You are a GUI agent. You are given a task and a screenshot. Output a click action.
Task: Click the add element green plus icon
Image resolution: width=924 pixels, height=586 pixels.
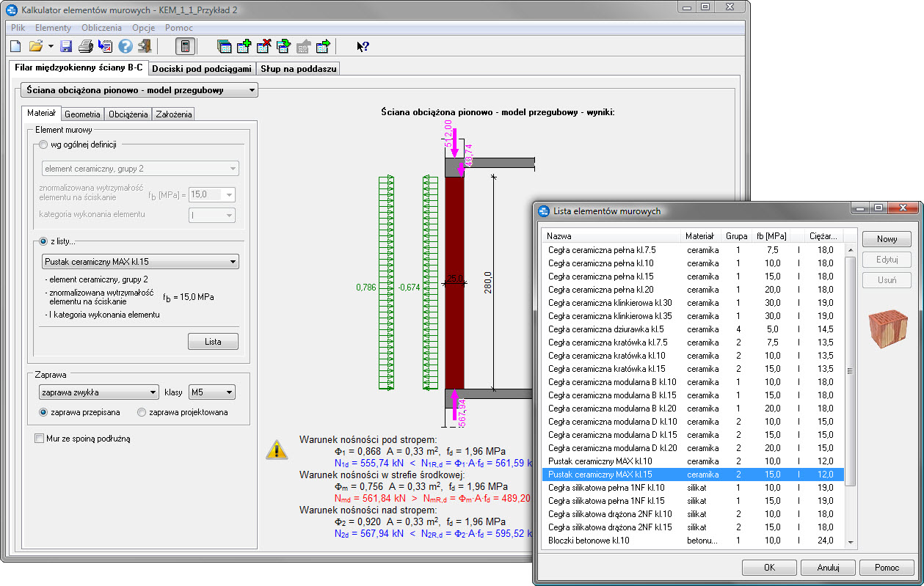(x=244, y=46)
